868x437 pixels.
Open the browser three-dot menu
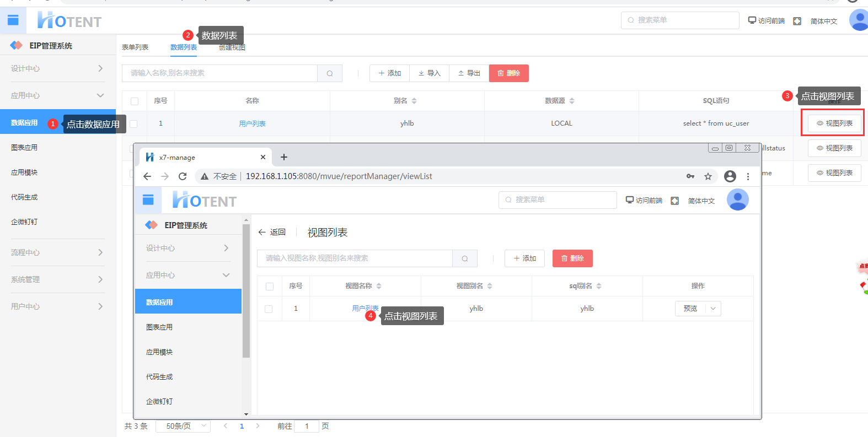tap(748, 176)
